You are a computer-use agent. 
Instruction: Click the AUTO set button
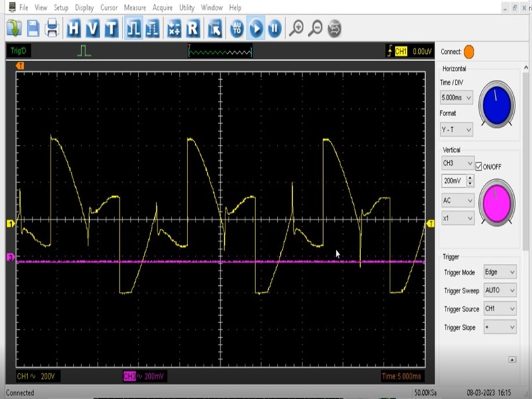[x=237, y=28]
